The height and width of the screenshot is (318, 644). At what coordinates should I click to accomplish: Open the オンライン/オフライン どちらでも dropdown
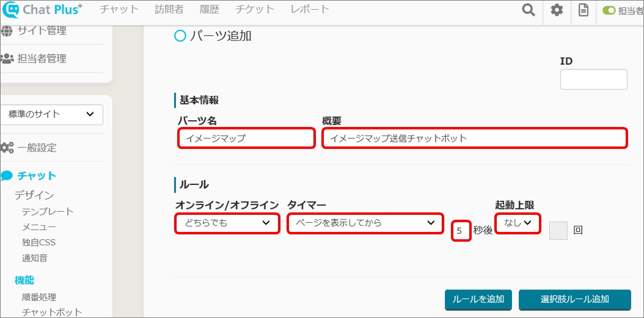coord(227,223)
